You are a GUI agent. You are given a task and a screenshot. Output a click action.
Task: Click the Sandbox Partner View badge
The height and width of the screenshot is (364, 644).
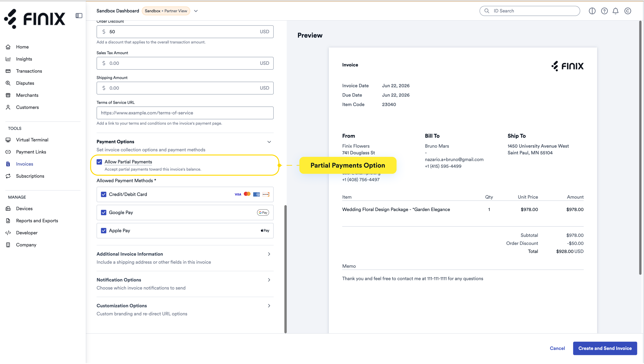tap(166, 11)
